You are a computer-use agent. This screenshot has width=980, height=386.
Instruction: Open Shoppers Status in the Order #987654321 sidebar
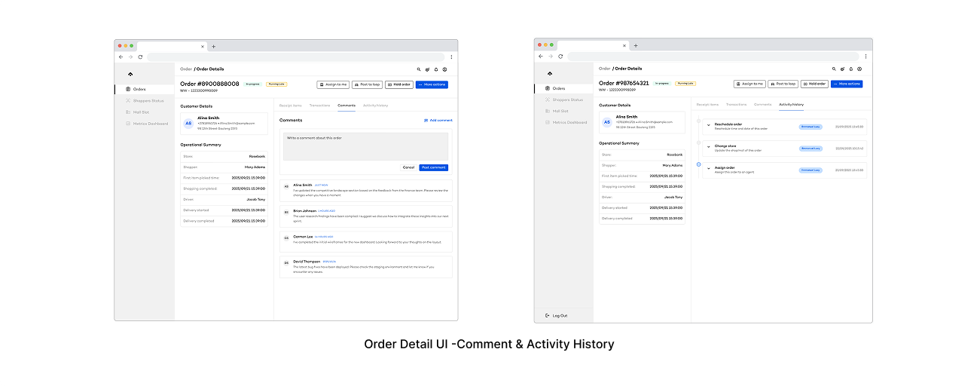click(x=566, y=100)
